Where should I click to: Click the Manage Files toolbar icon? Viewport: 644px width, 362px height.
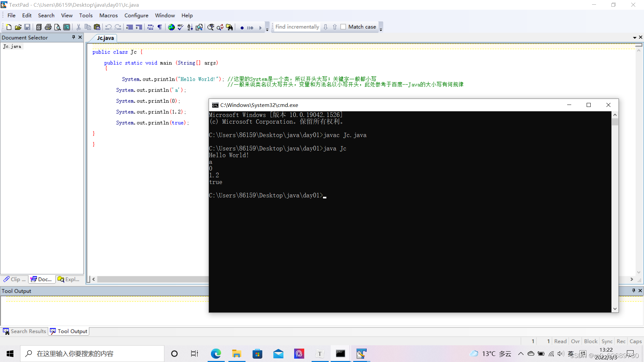tap(39, 27)
